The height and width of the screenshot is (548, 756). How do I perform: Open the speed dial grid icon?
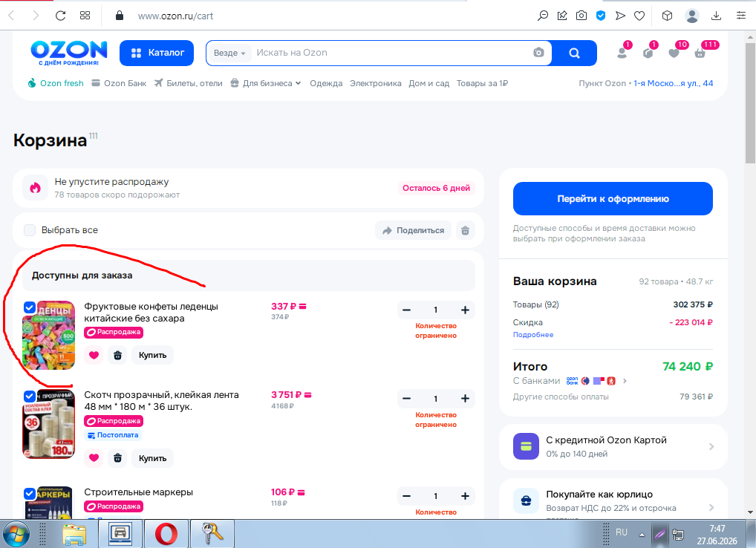pos(85,16)
